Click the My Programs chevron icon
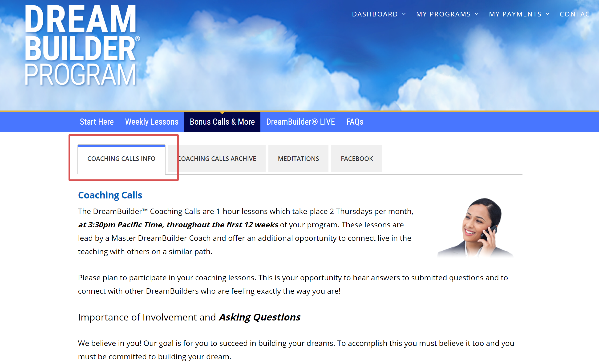 [x=477, y=14]
